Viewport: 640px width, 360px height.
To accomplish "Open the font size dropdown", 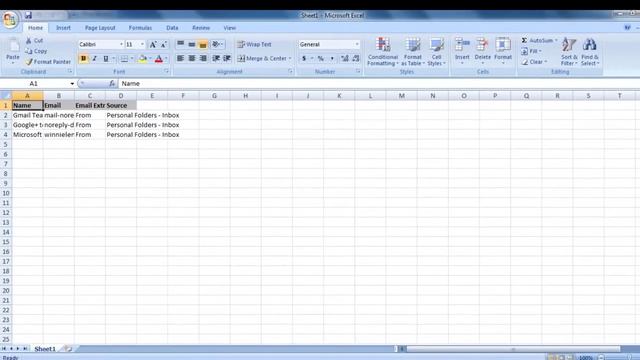I will (142, 44).
